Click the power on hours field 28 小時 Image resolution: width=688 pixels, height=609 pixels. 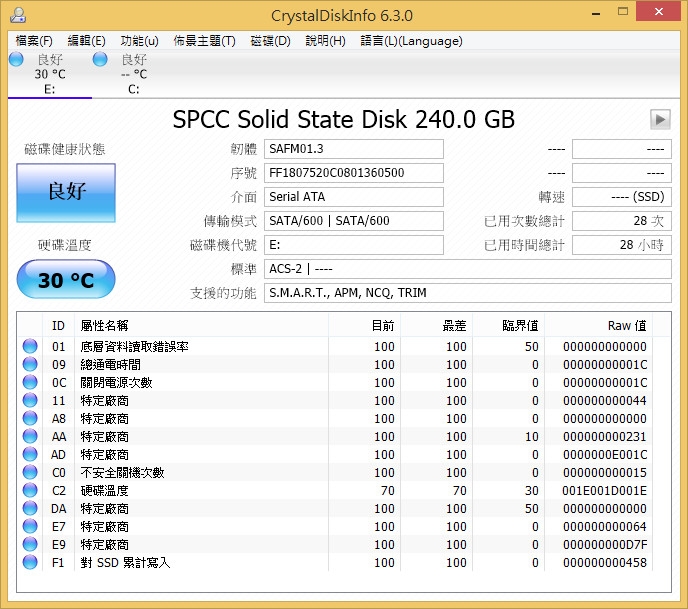(622, 245)
